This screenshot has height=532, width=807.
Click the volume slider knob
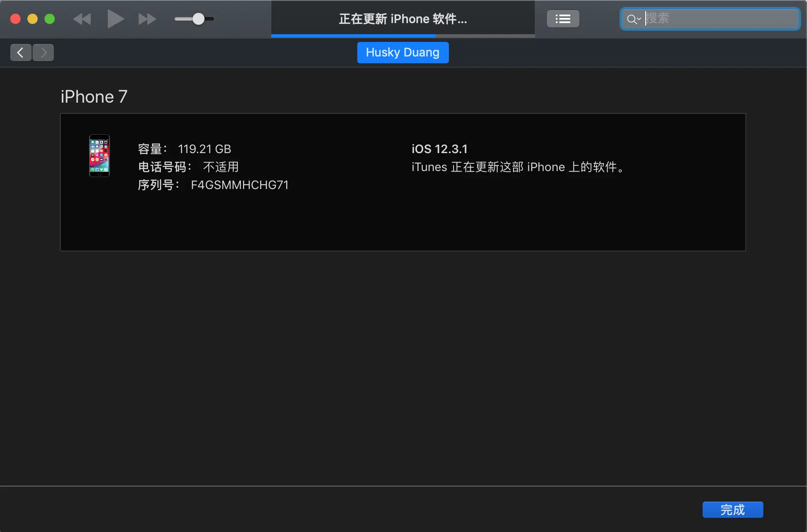[x=198, y=19]
